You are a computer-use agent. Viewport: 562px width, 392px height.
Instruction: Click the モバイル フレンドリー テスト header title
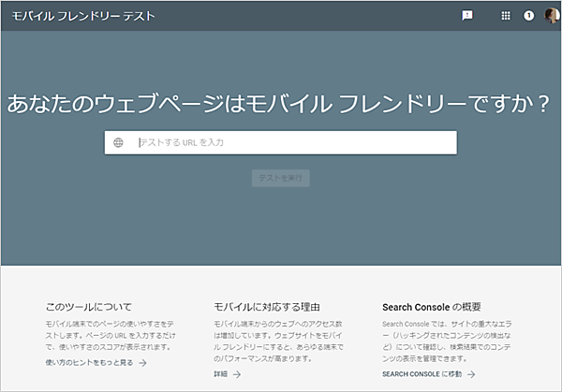click(x=83, y=17)
